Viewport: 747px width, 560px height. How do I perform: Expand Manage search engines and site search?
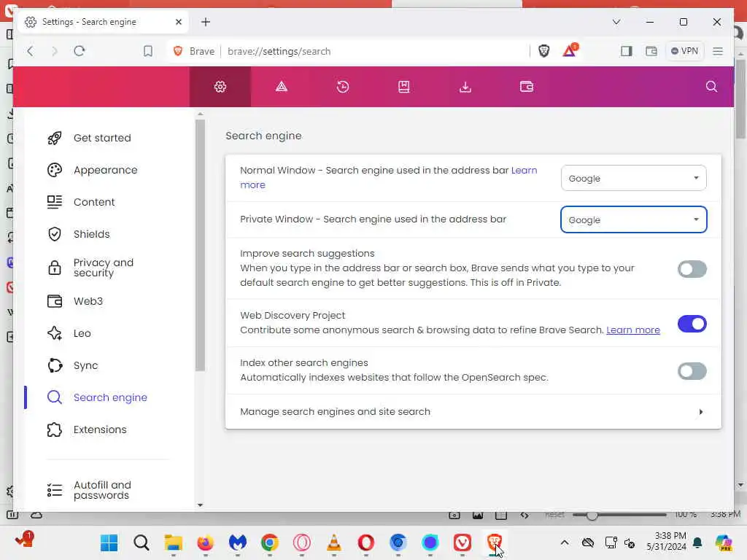(473, 411)
